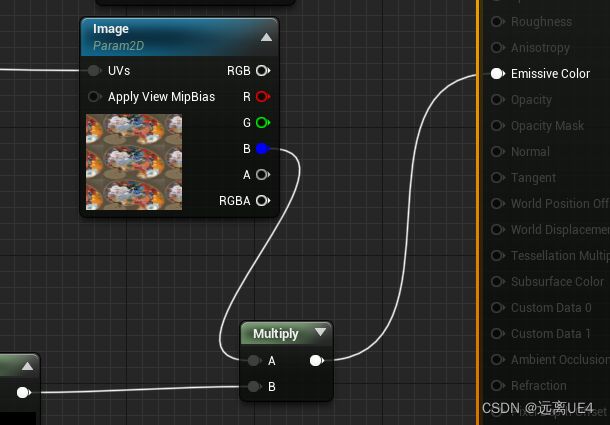Click the RGBA output pin
Image resolution: width=610 pixels, height=425 pixels.
point(263,200)
